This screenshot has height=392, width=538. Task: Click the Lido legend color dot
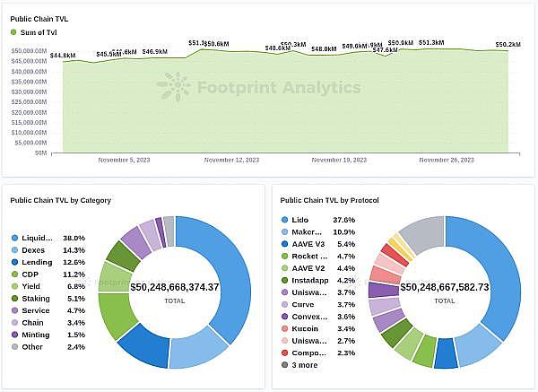(x=285, y=219)
